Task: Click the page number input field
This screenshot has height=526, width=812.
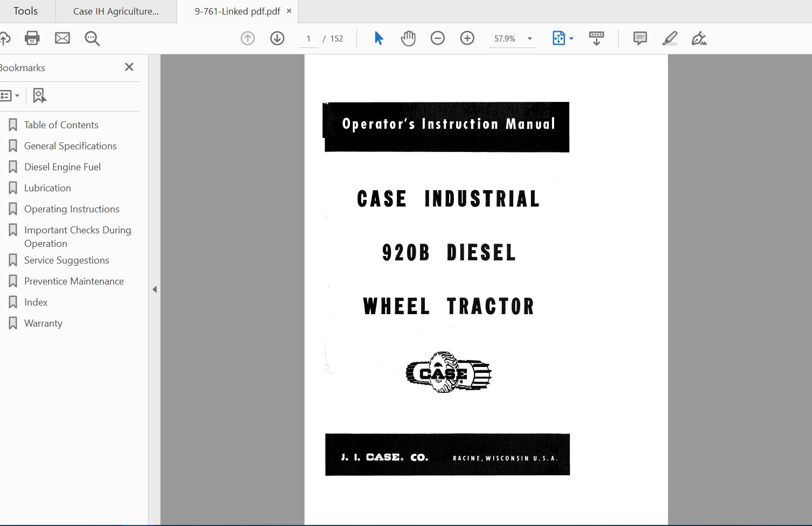Action: [309, 39]
